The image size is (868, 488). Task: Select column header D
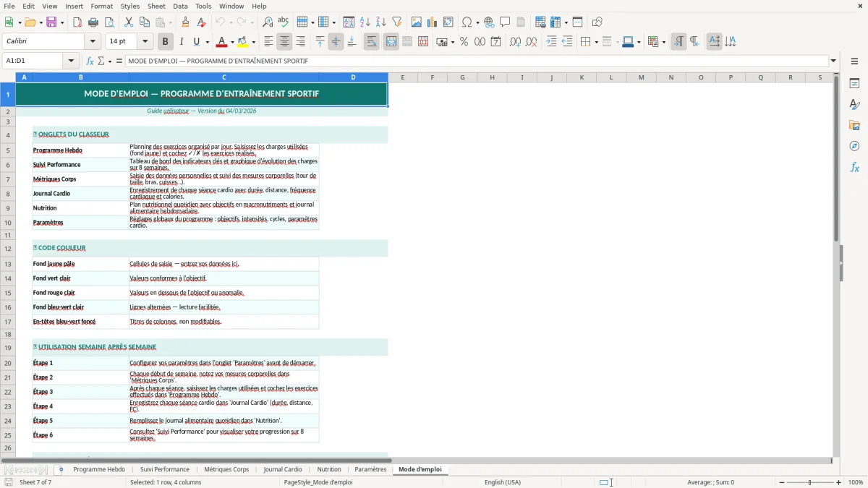click(x=353, y=77)
